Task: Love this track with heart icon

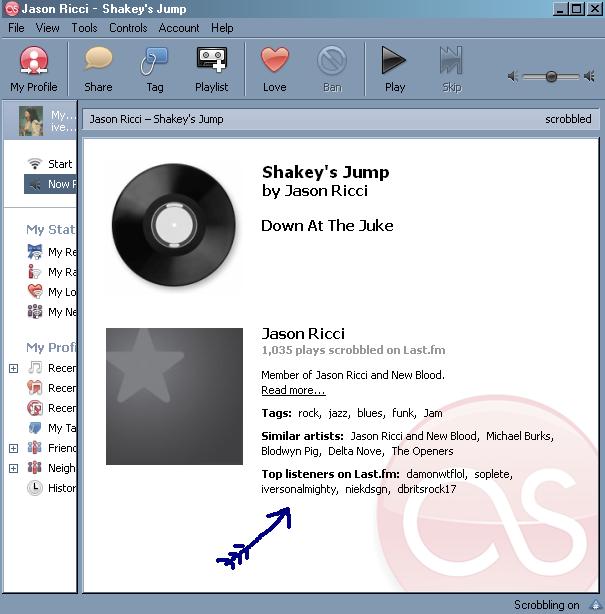Action: pyautogui.click(x=275, y=60)
